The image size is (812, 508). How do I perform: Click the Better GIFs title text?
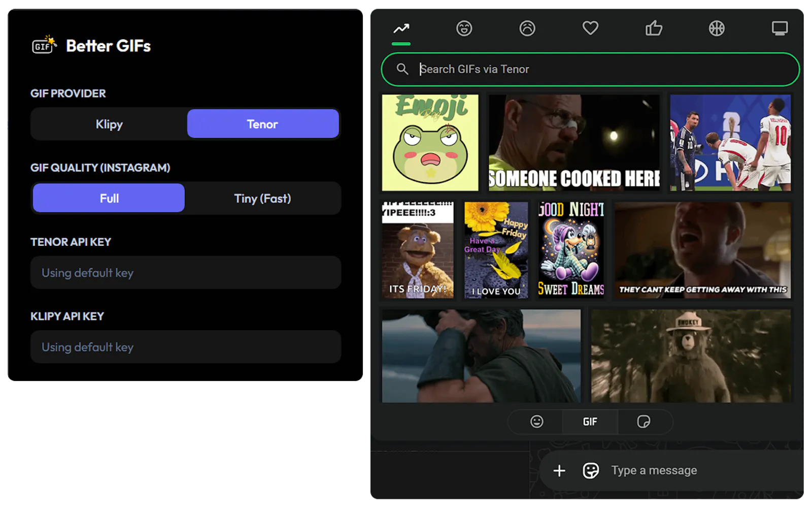pyautogui.click(x=109, y=46)
